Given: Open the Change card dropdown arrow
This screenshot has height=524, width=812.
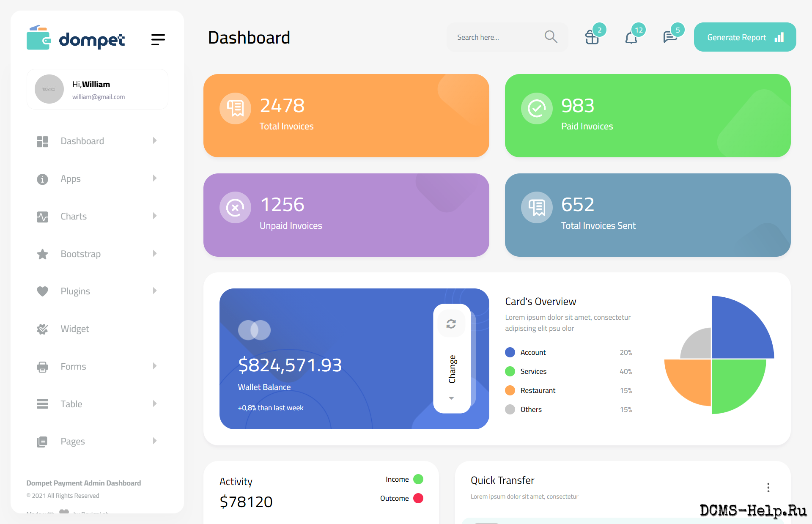Looking at the screenshot, I should pyautogui.click(x=451, y=398).
